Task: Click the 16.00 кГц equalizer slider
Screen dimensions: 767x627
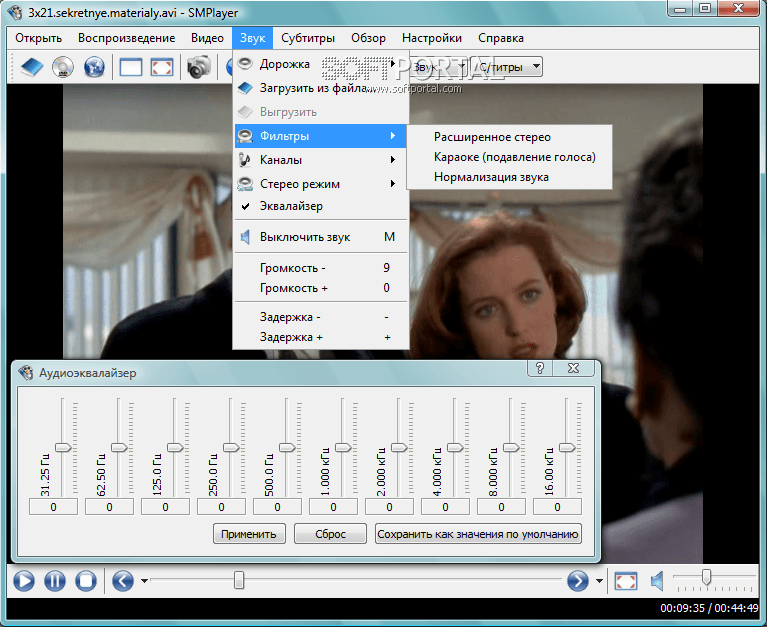Action: coord(567,448)
